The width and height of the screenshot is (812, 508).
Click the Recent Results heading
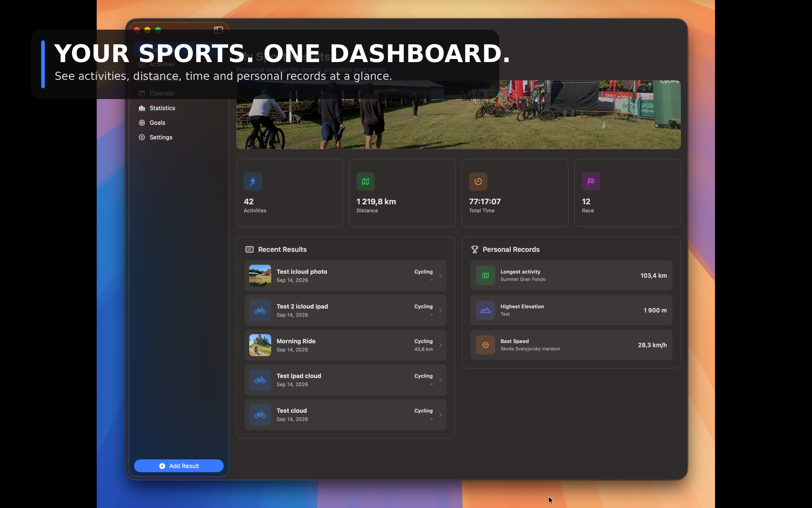(282, 249)
